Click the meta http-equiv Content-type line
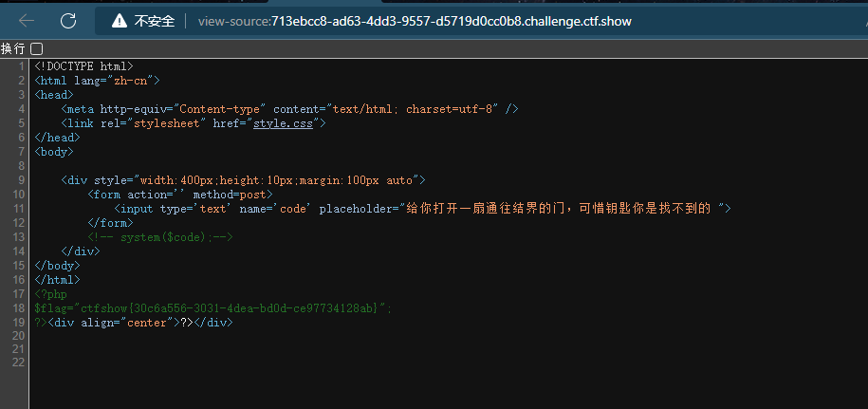868x409 pixels. click(289, 108)
